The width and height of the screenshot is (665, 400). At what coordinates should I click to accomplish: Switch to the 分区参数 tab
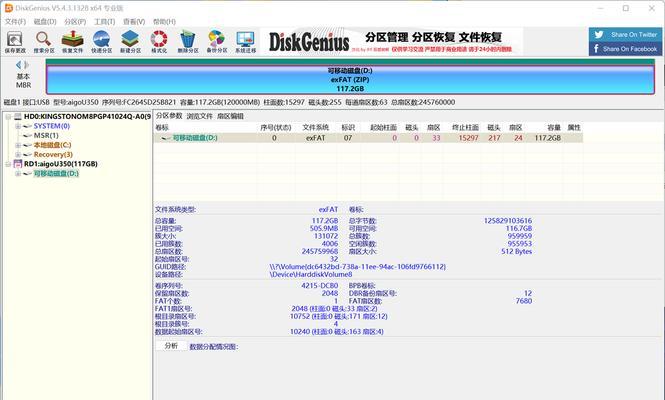point(169,116)
